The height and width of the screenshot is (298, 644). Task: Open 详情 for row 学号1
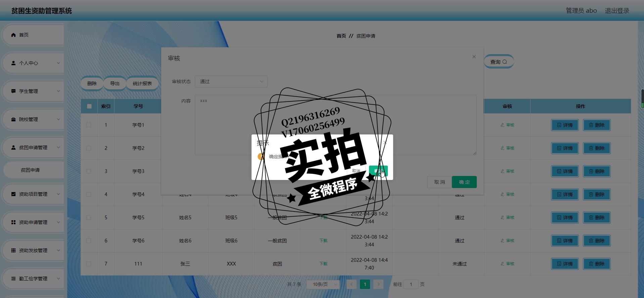click(565, 125)
